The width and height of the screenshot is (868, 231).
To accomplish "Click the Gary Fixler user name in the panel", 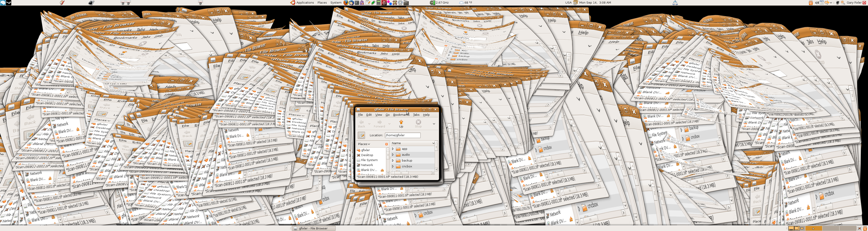I will [854, 3].
